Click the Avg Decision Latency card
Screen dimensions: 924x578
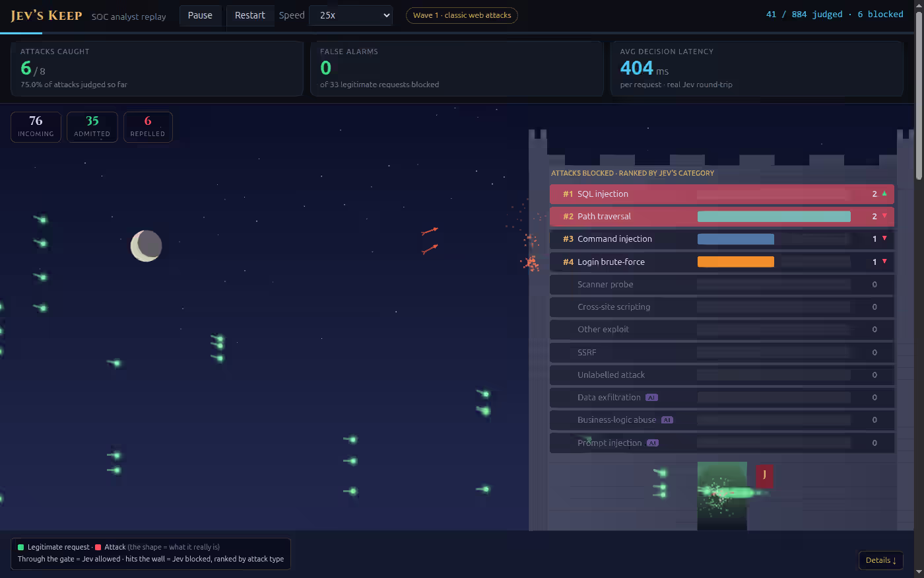[x=757, y=69]
